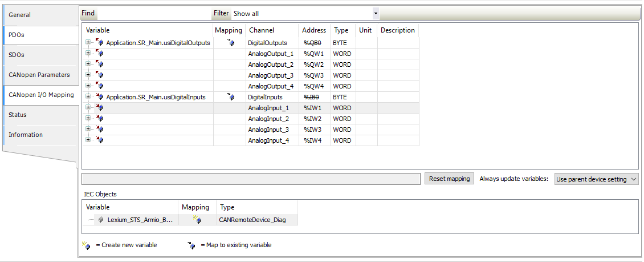Expand the AnalogInput_2 row
Image resolution: width=644 pixels, height=262 pixels.
88,119
